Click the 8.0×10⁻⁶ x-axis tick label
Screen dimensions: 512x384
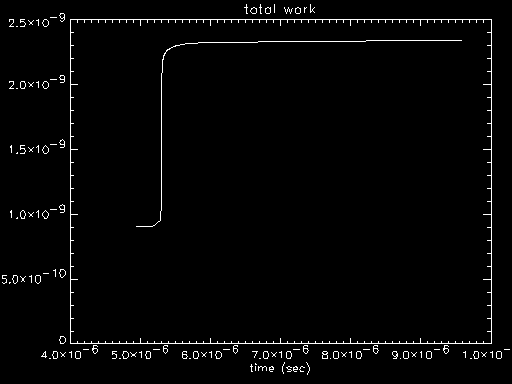[350, 352]
